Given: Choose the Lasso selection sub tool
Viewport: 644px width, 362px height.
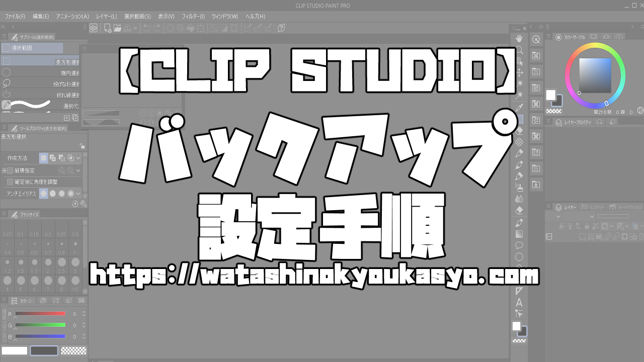Looking at the screenshot, I should 40,84.
